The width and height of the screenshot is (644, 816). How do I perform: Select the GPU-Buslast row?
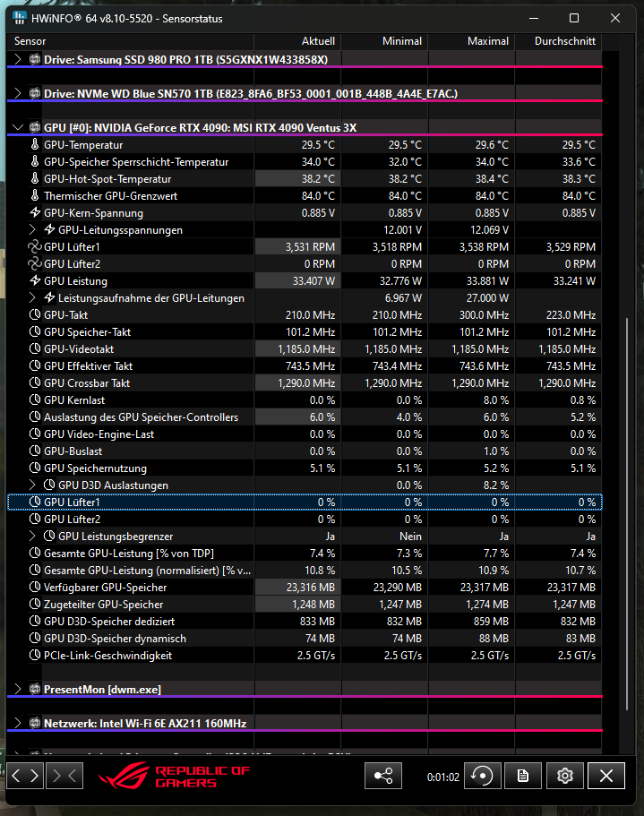(305, 451)
